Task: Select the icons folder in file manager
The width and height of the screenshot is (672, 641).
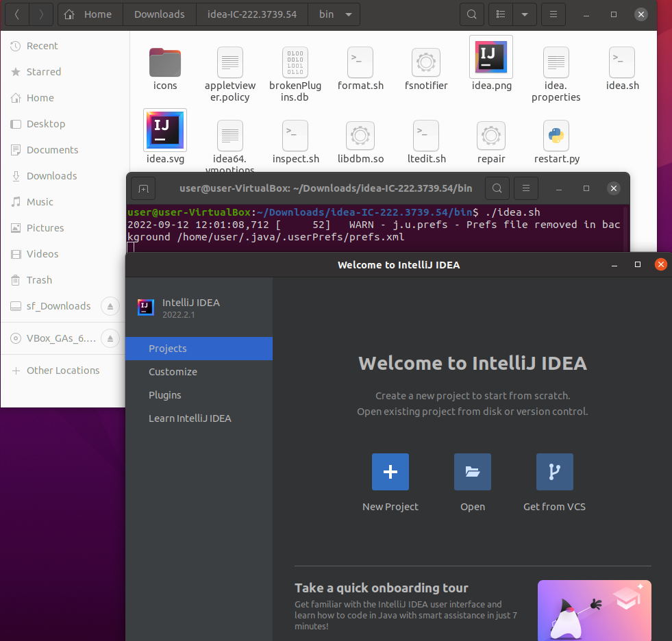Action: click(x=165, y=68)
